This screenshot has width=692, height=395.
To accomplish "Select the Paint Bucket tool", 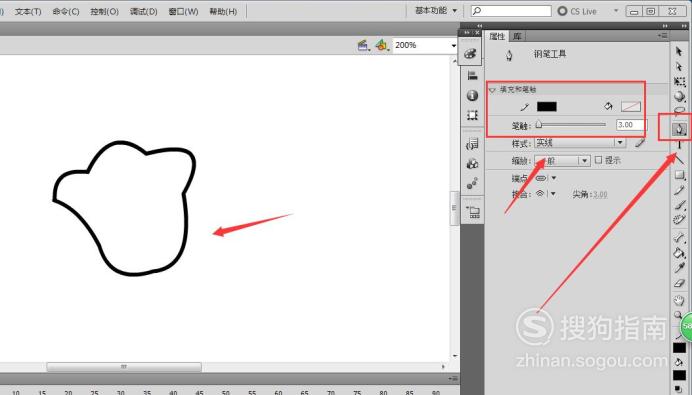I will (x=679, y=253).
